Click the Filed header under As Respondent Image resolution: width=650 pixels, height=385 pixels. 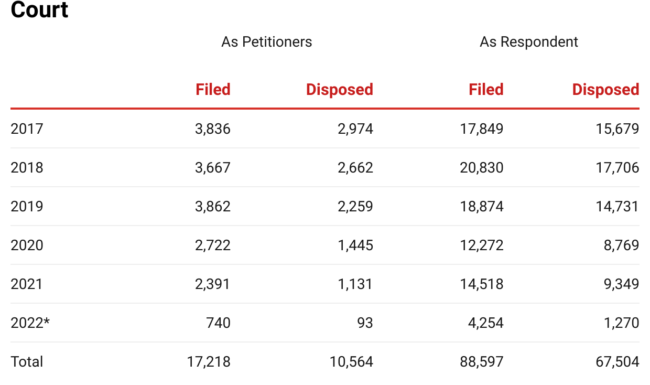pos(486,90)
